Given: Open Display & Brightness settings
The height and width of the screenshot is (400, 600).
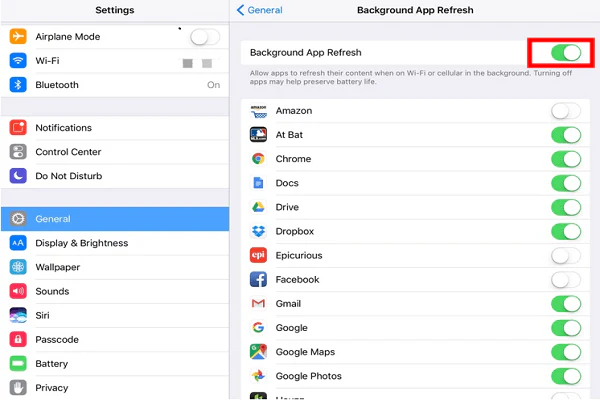Looking at the screenshot, I should click(x=115, y=243).
